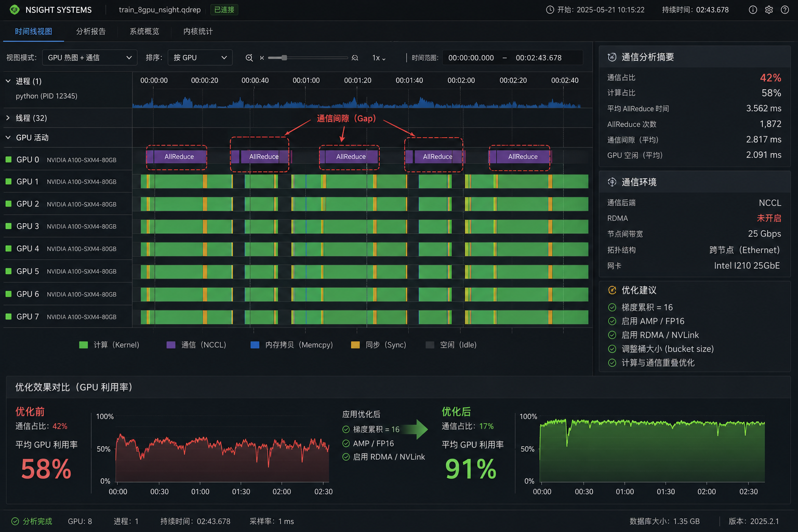Viewport: 798px width, 532px height.
Task: Toggle 计算与通信重叠优化 suggestion check
Action: (x=612, y=363)
